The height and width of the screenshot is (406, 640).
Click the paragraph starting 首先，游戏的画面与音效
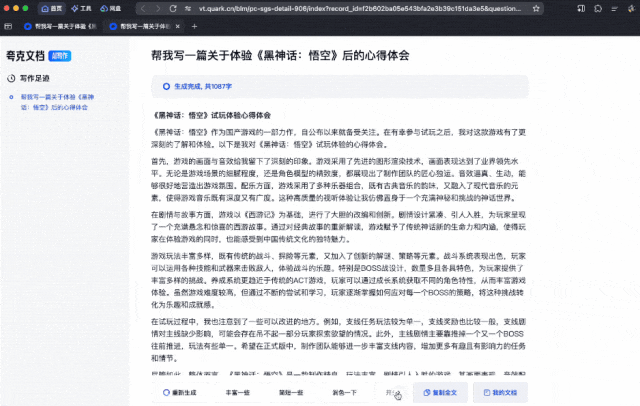tap(339, 180)
